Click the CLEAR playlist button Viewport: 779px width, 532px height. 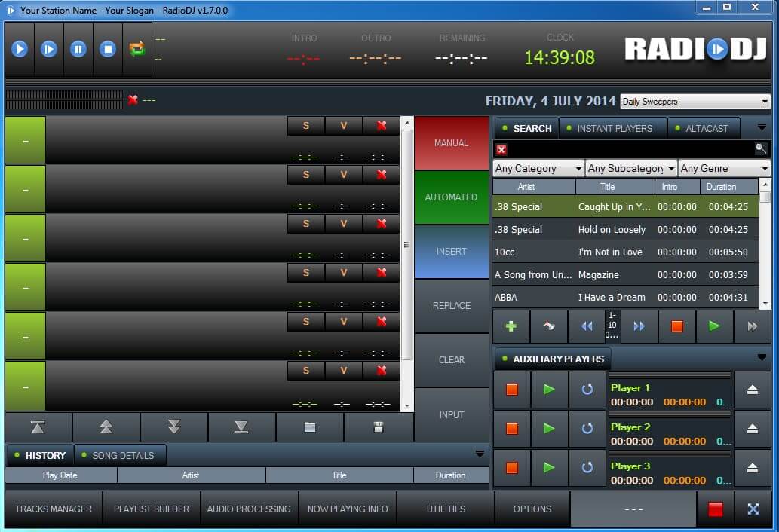pyautogui.click(x=451, y=359)
